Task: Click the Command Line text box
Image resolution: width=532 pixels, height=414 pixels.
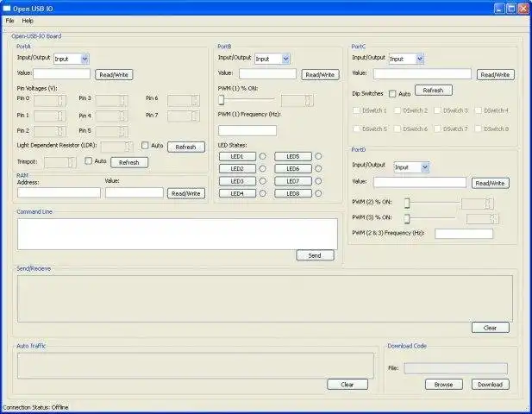Action: (178, 234)
